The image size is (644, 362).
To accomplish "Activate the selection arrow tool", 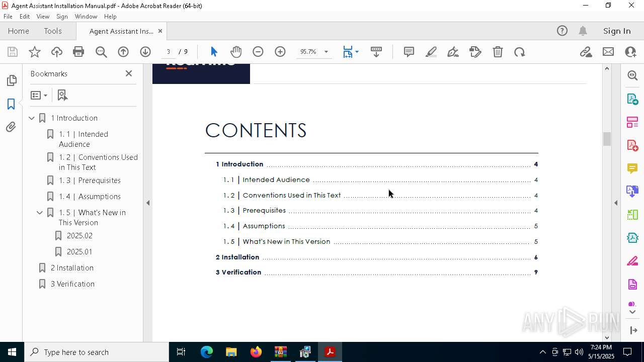I will pos(214,52).
